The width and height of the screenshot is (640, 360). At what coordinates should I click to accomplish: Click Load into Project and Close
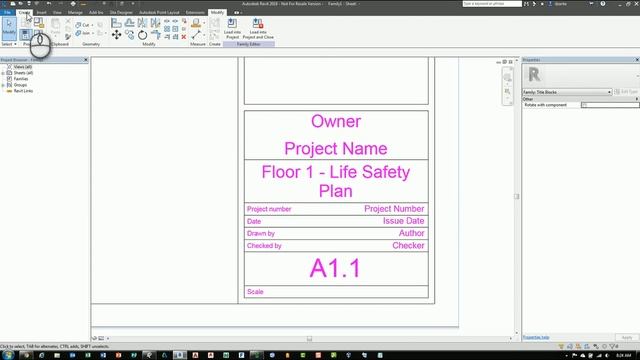[x=258, y=29]
